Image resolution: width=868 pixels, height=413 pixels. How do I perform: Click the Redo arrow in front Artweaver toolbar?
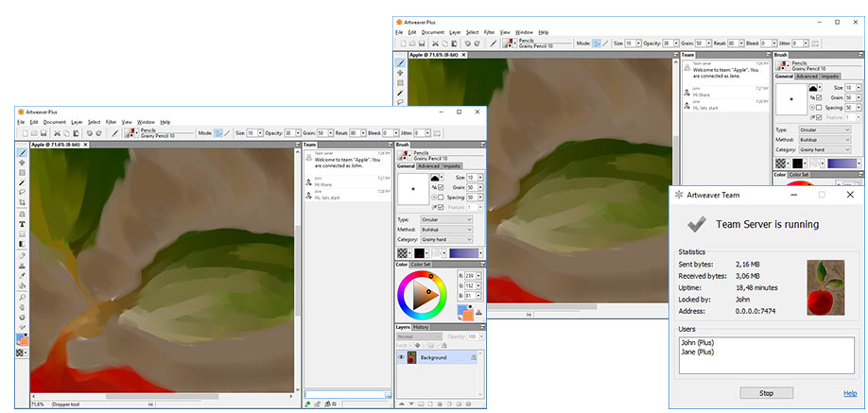click(x=98, y=133)
